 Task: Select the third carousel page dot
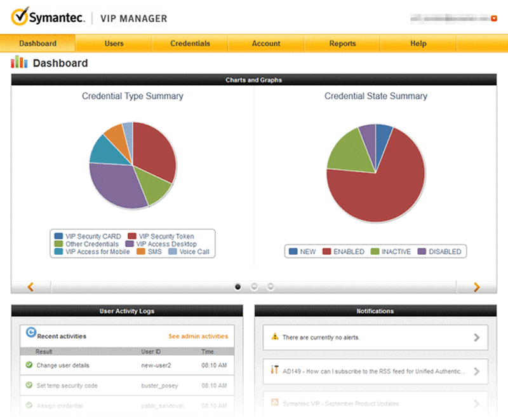(x=271, y=287)
